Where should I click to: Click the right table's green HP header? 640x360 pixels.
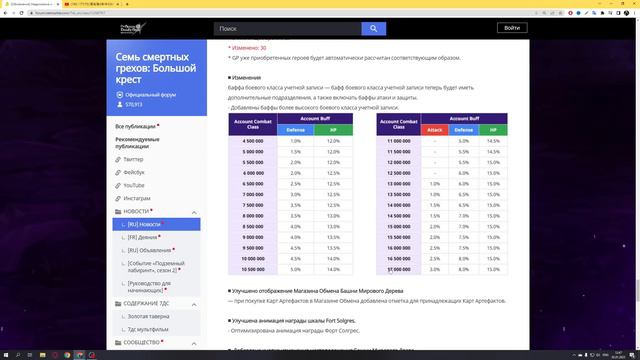(493, 130)
